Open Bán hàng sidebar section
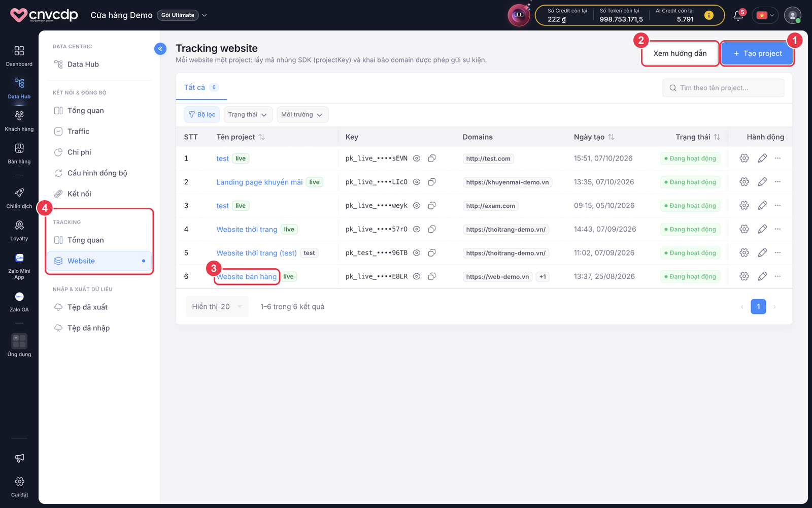Viewport: 812px width, 508px height. pos(19,153)
